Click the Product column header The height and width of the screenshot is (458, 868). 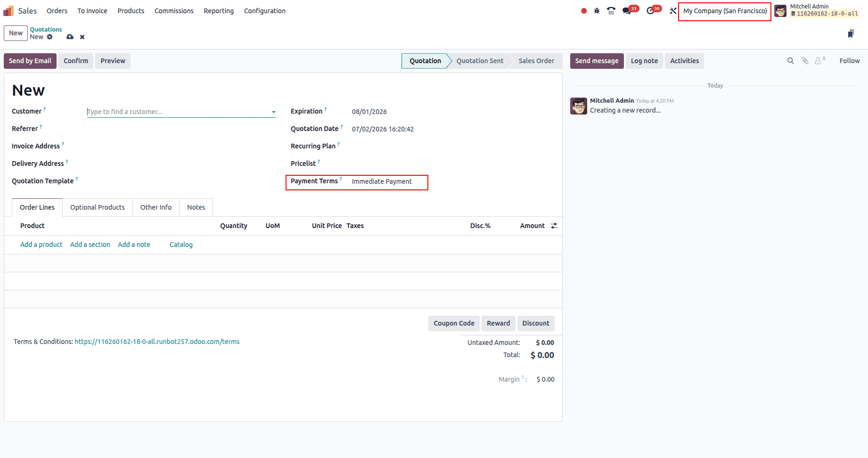[32, 226]
